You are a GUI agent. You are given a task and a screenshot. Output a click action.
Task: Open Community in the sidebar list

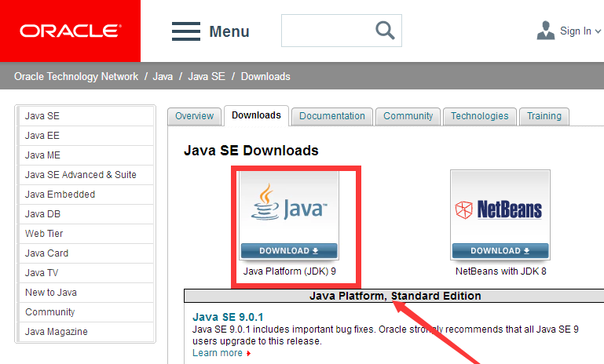[86, 312]
